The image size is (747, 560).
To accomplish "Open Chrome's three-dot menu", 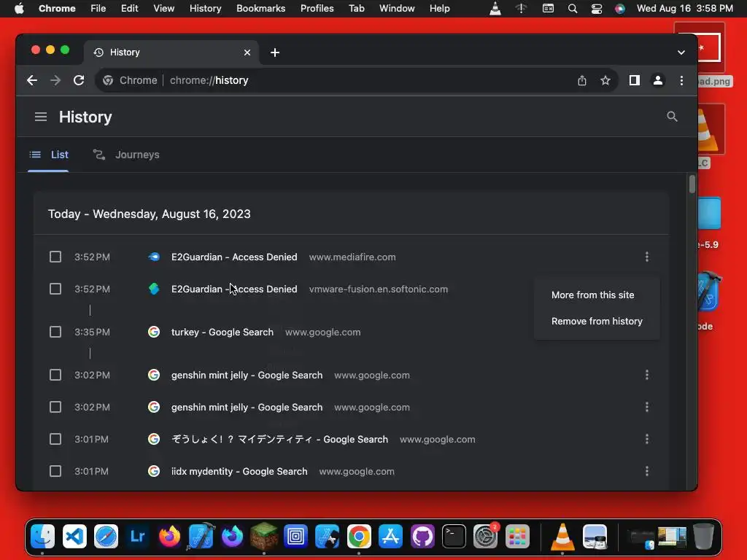I will click(682, 80).
